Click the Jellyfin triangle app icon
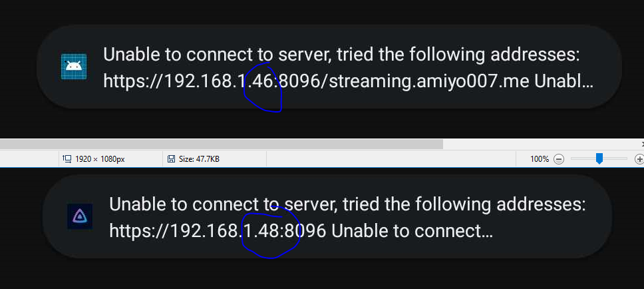Viewport: 644px width, 289px height. (80, 216)
